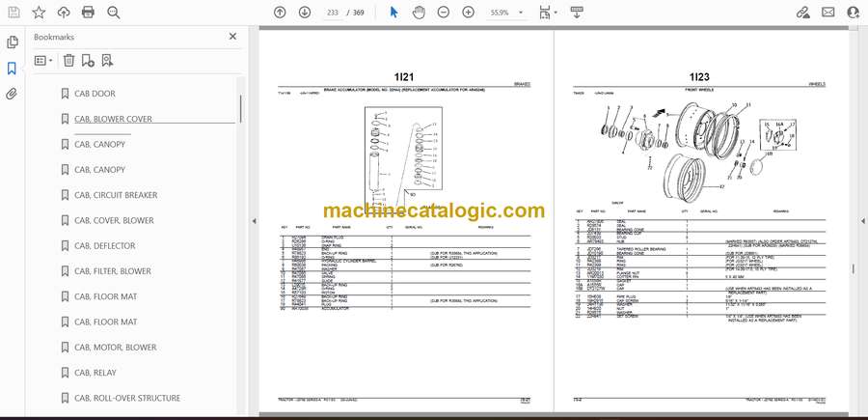Toggle the Bookmarks sidebar panel icon
Viewport: 868px width, 420px height.
pyautogui.click(x=12, y=69)
